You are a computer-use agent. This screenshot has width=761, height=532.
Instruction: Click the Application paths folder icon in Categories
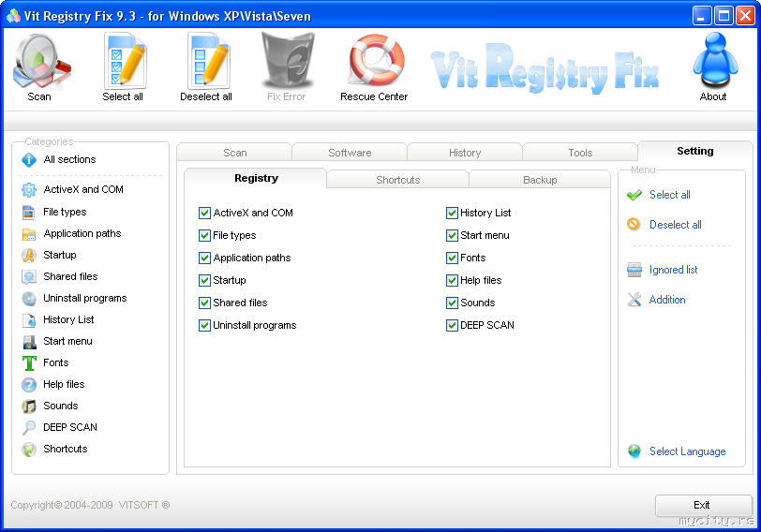29,234
